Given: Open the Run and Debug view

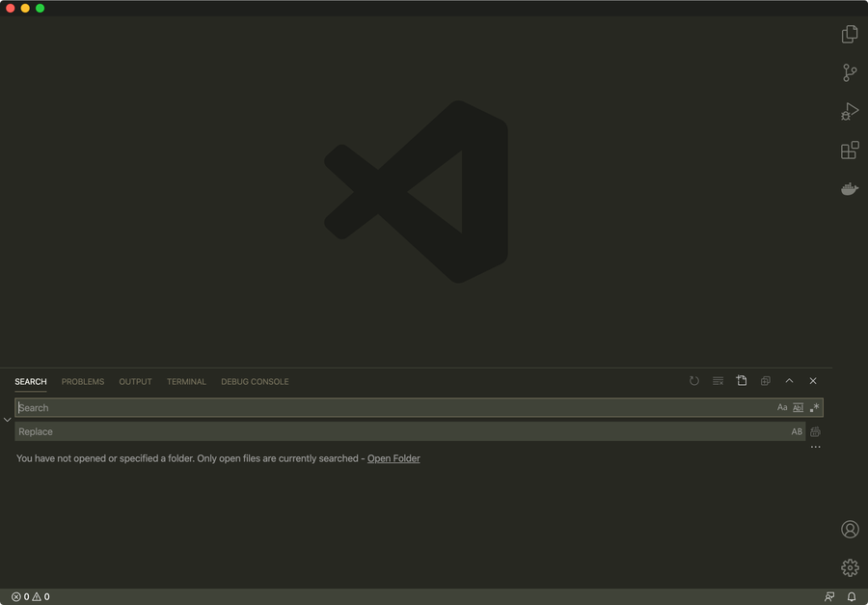Looking at the screenshot, I should point(850,111).
